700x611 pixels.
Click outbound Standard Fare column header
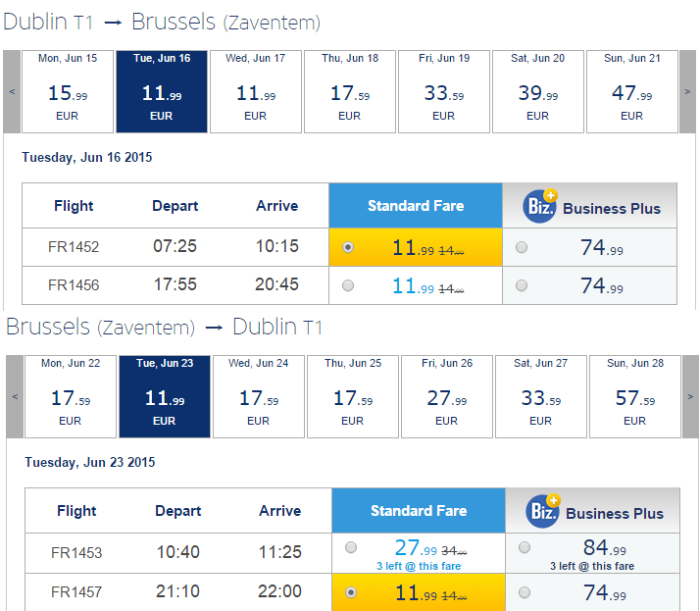pyautogui.click(x=416, y=205)
